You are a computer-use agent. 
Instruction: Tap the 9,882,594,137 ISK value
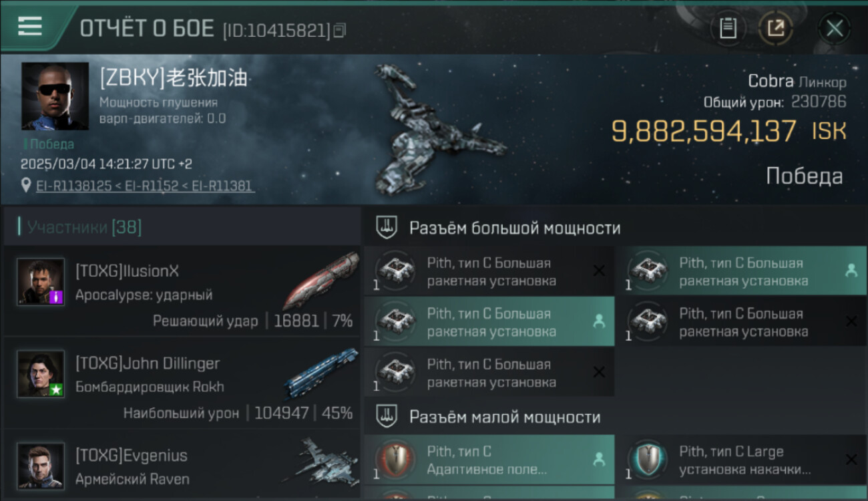coord(728,131)
